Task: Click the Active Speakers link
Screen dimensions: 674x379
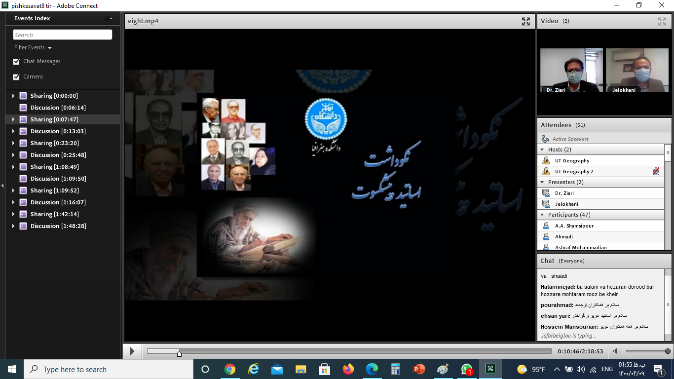Action: pos(570,139)
